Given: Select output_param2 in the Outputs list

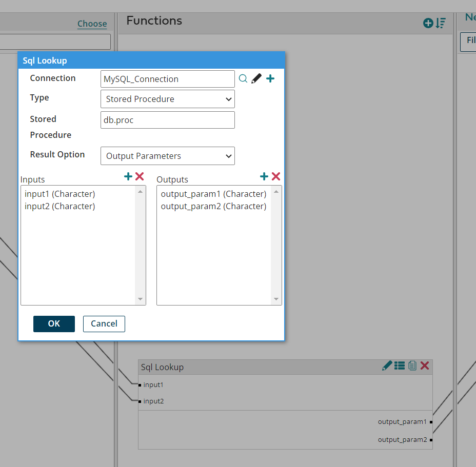Looking at the screenshot, I should coord(213,206).
